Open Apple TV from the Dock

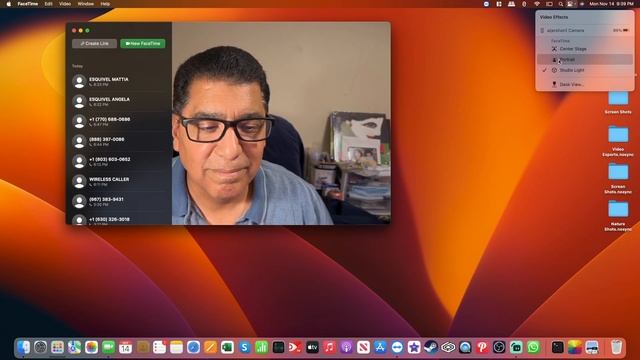312,347
